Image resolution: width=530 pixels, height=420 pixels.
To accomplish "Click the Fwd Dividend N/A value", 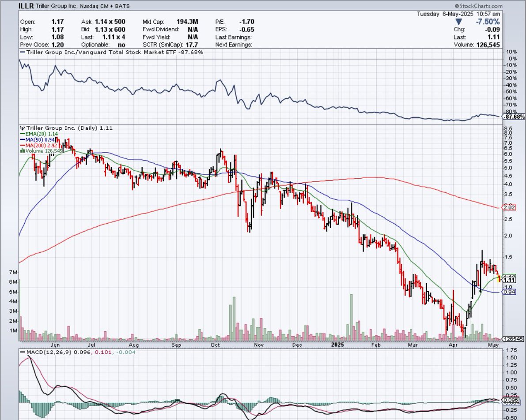I will pyautogui.click(x=193, y=30).
